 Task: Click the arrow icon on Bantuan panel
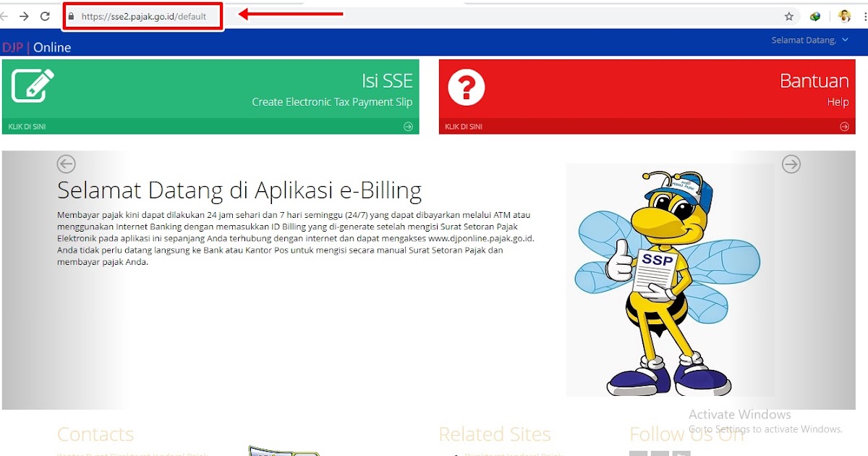(844, 126)
